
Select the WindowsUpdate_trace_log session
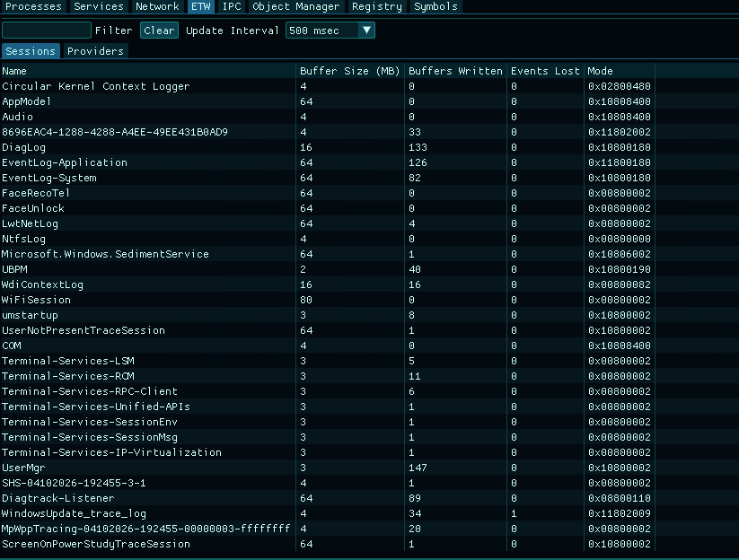coord(328,513)
